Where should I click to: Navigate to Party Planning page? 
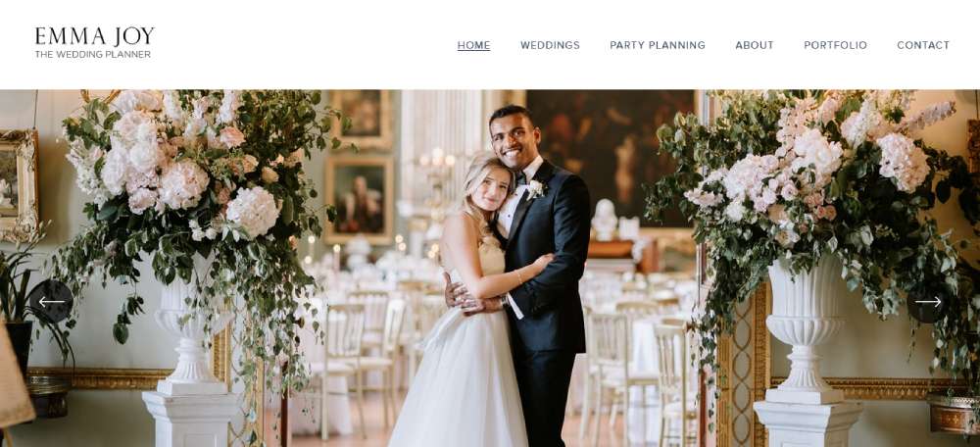(658, 45)
